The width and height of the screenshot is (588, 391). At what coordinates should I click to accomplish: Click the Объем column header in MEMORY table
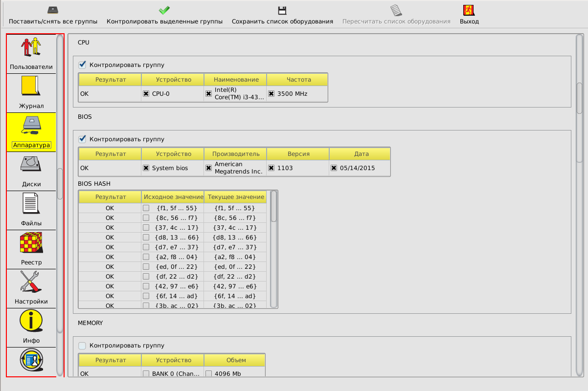click(x=234, y=360)
